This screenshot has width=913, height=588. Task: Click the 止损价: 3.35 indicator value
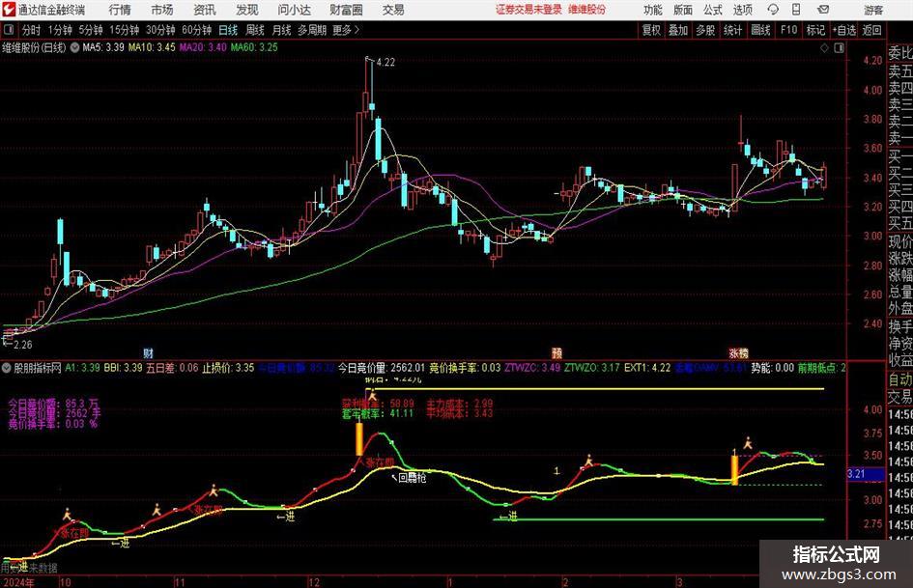point(228,368)
